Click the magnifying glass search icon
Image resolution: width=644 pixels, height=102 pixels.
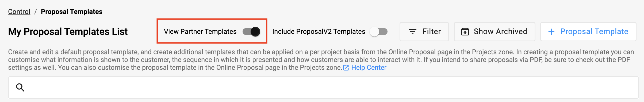20,88
